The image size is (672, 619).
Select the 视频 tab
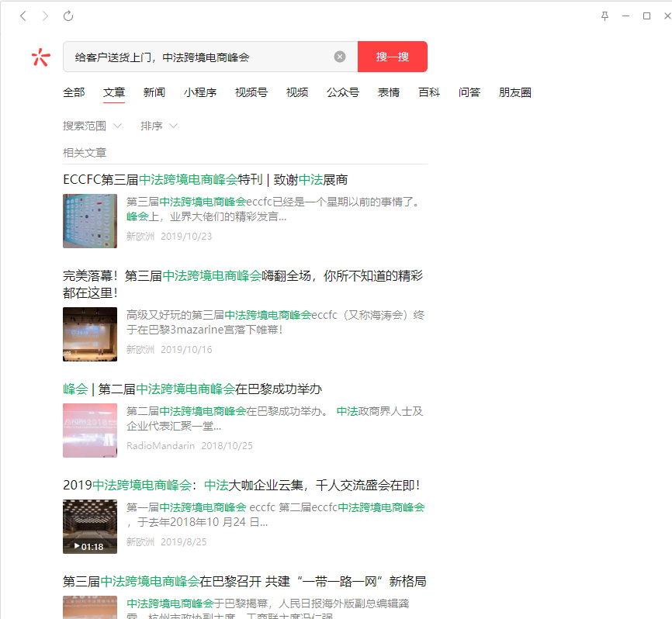[x=297, y=92]
